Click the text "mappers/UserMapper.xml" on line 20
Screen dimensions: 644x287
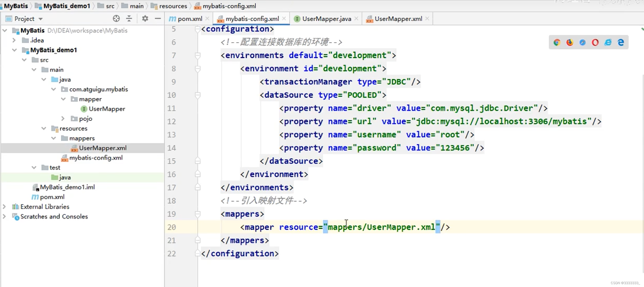[x=381, y=227]
